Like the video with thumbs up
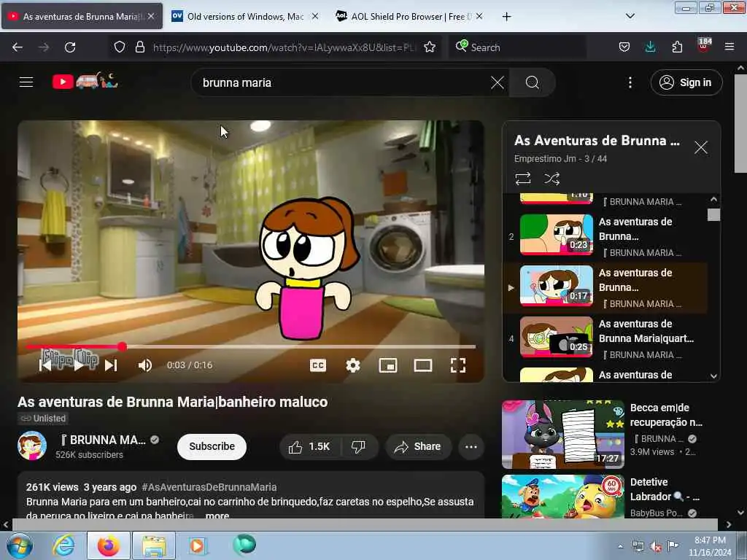This screenshot has height=560, width=747. click(310, 447)
